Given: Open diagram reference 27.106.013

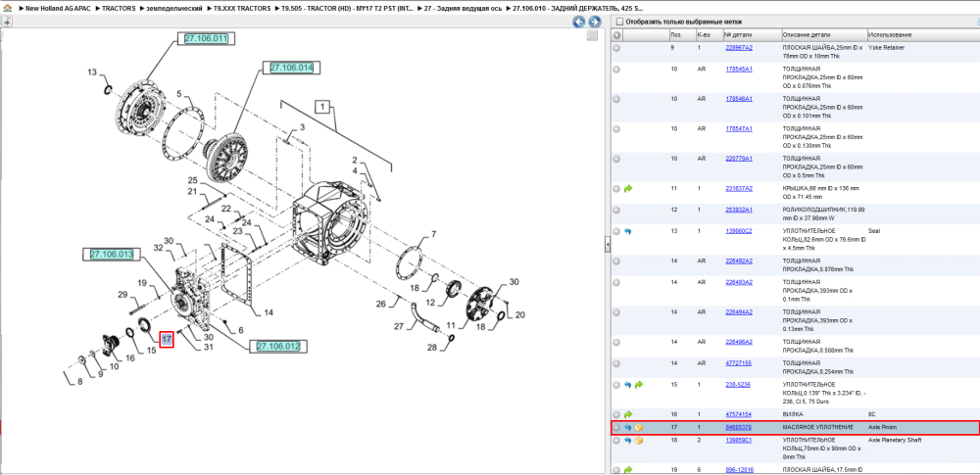Looking at the screenshot, I should [x=112, y=255].
